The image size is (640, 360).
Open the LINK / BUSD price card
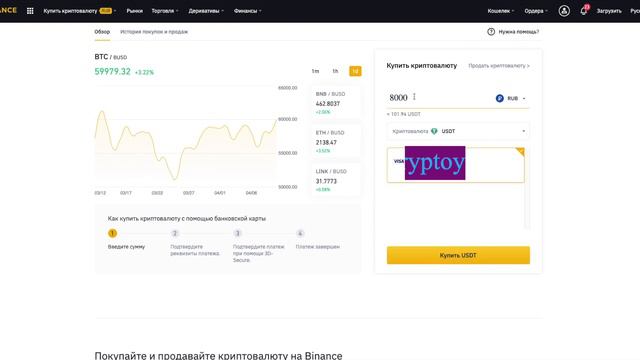[x=336, y=180]
